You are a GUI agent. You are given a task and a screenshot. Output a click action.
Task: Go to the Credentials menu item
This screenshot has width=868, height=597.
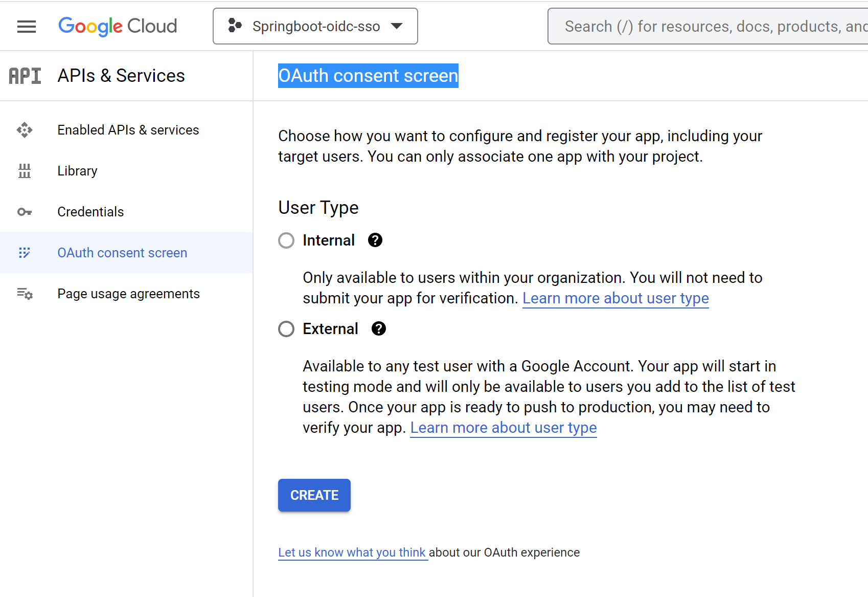tap(90, 212)
